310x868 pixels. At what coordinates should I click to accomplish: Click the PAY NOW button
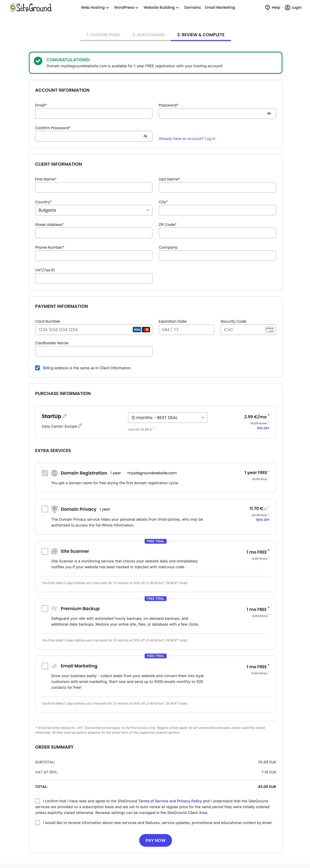(155, 840)
